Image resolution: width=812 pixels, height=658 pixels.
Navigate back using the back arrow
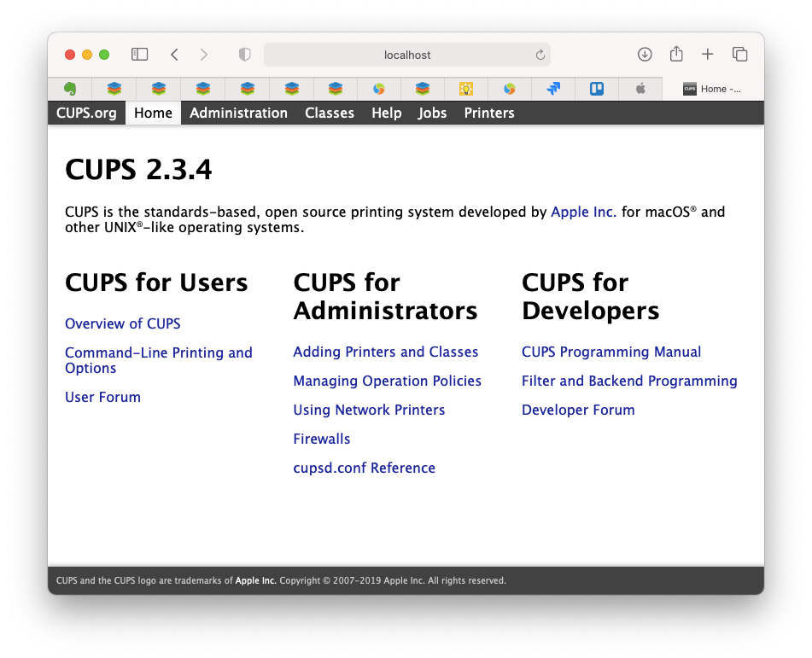(174, 54)
